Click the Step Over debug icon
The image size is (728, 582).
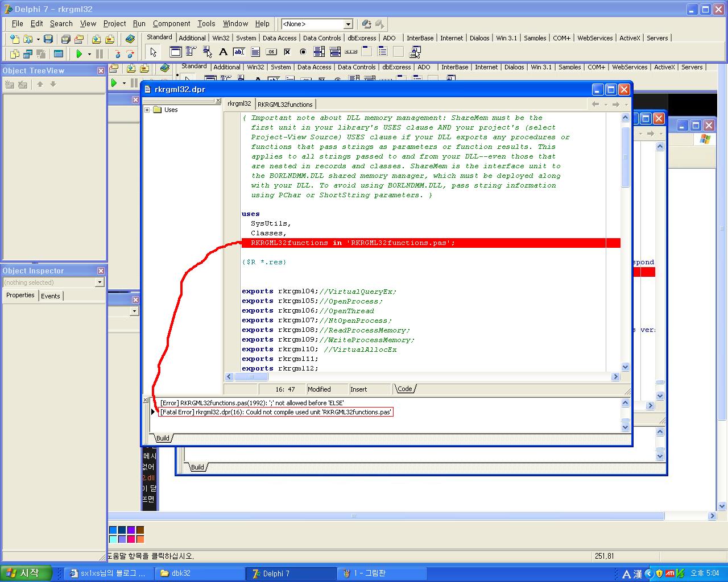click(x=130, y=54)
